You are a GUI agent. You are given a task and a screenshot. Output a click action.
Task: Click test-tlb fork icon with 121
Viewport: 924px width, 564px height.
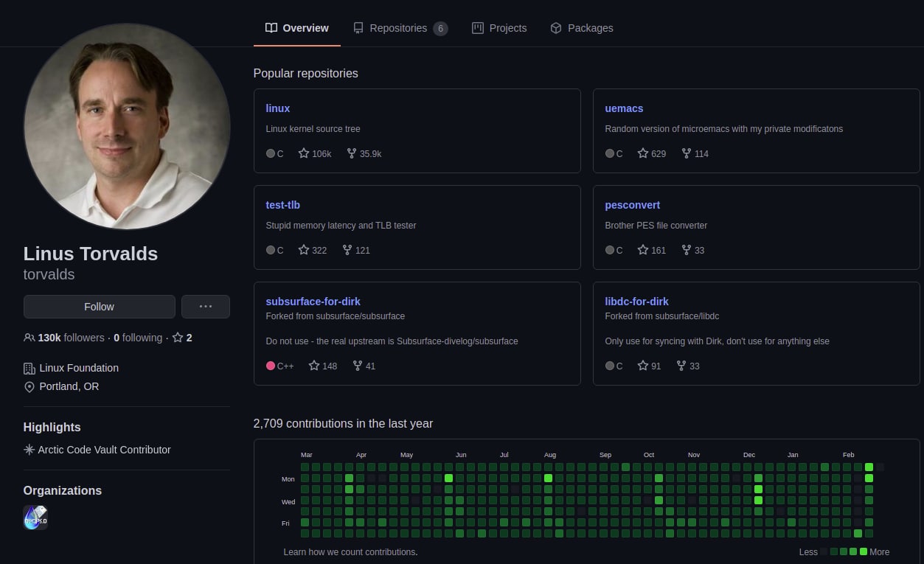point(347,250)
